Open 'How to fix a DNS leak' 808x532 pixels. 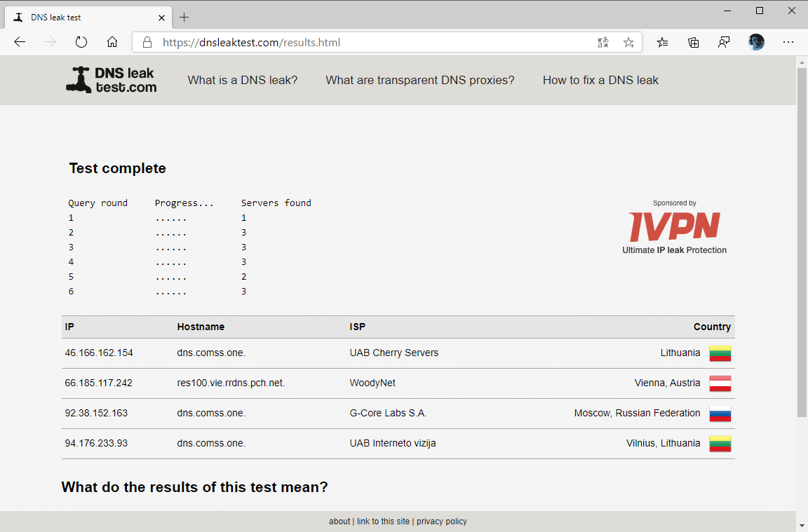pyautogui.click(x=600, y=81)
